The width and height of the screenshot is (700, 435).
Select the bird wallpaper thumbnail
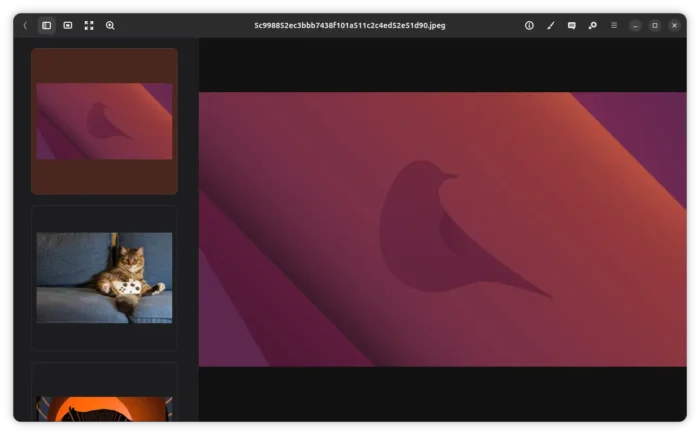pos(104,121)
